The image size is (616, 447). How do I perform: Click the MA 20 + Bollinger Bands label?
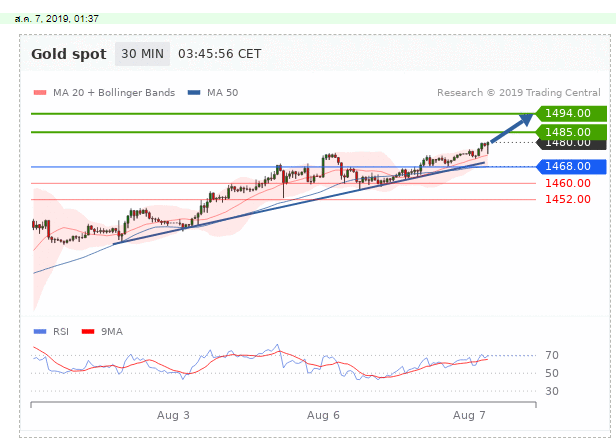tap(114, 93)
